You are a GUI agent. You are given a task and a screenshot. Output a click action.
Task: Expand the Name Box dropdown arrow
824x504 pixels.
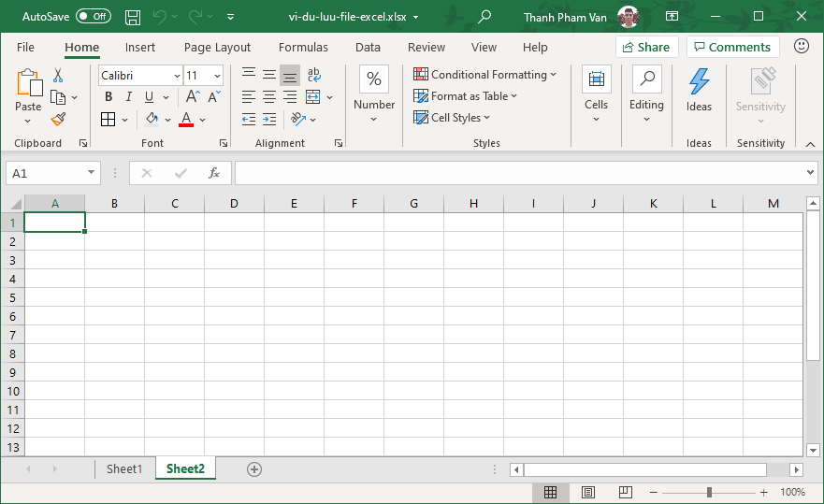tap(91, 172)
